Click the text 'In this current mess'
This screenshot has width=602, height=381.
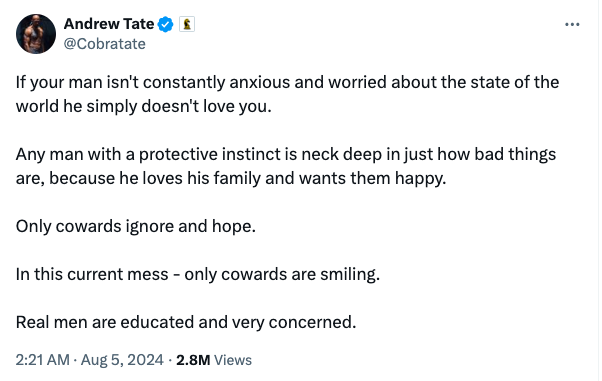pyautogui.click(x=92, y=274)
